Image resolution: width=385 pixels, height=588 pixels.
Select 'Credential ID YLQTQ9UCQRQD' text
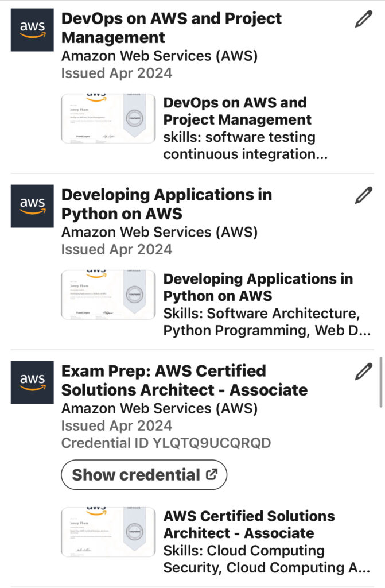click(x=166, y=443)
